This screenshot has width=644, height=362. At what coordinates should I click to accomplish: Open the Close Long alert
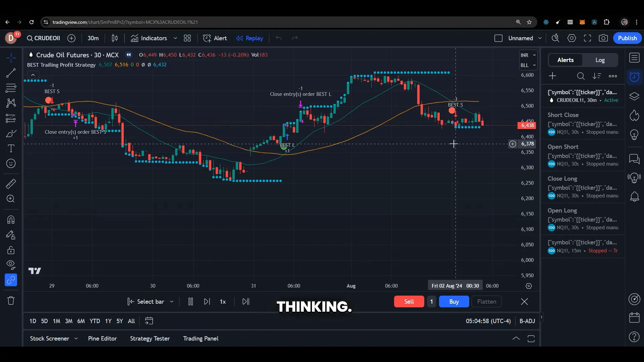(x=583, y=187)
